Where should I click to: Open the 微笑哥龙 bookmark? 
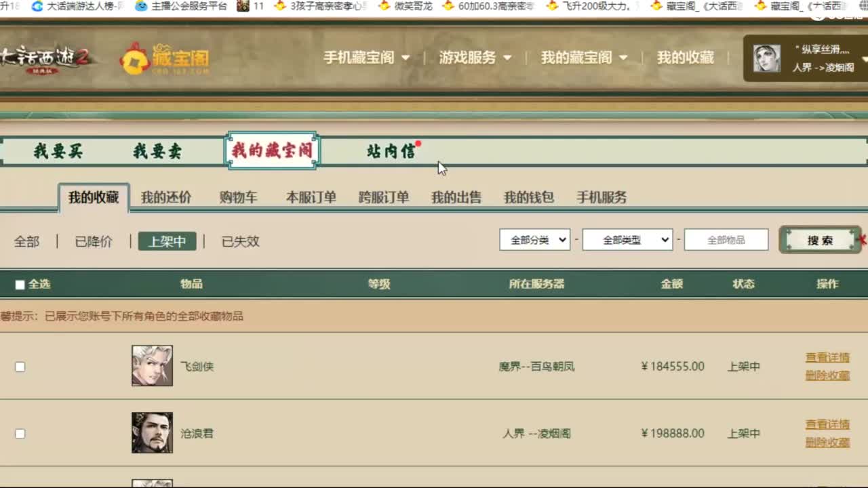tap(406, 6)
